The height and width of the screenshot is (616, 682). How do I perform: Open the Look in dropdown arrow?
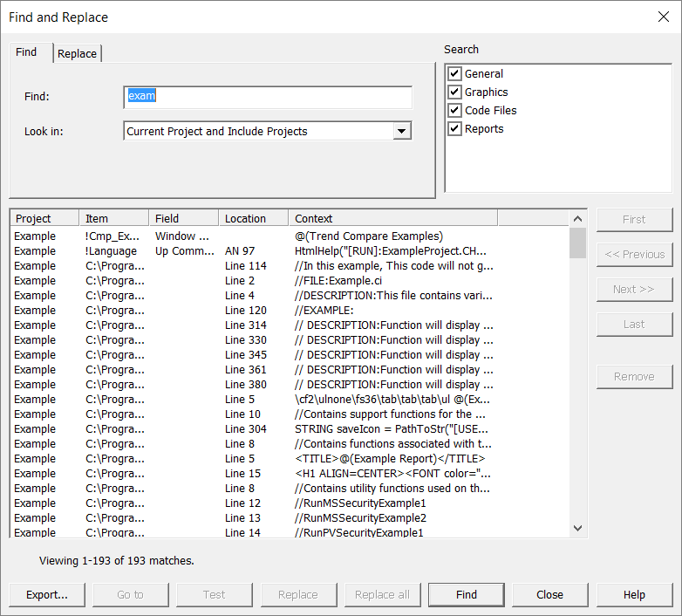pos(401,132)
